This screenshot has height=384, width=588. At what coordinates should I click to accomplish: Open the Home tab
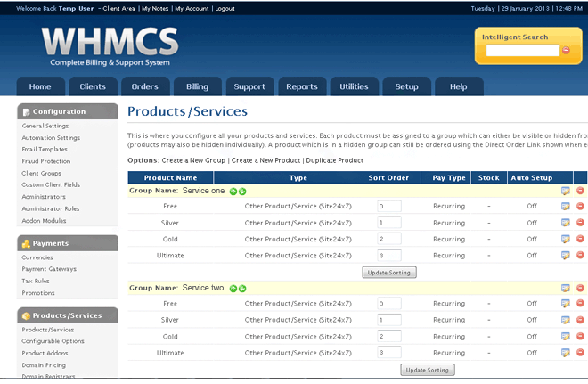(40, 86)
